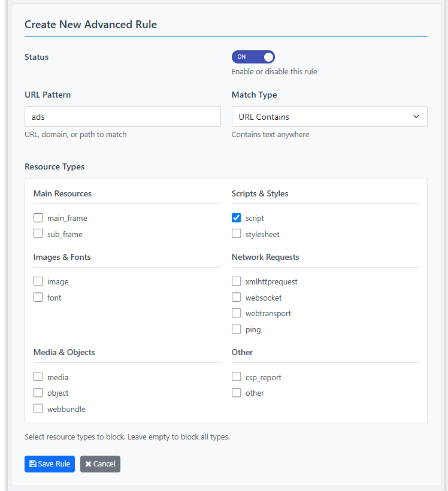This screenshot has width=448, height=491.
Task: Enable the webbundle checkbox
Action: coord(38,409)
